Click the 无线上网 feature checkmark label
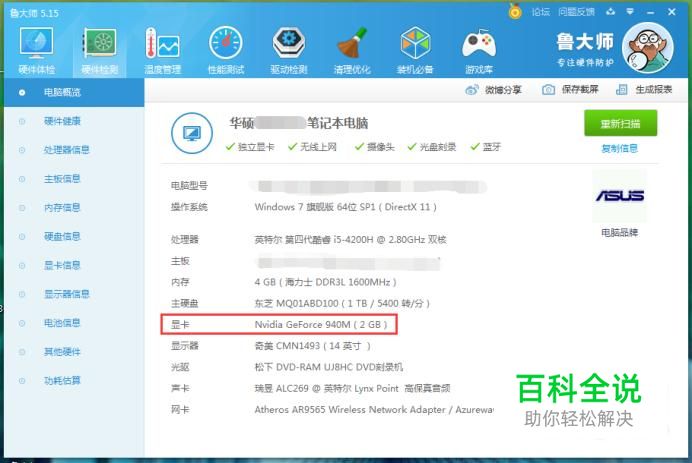The image size is (692, 463). [312, 147]
